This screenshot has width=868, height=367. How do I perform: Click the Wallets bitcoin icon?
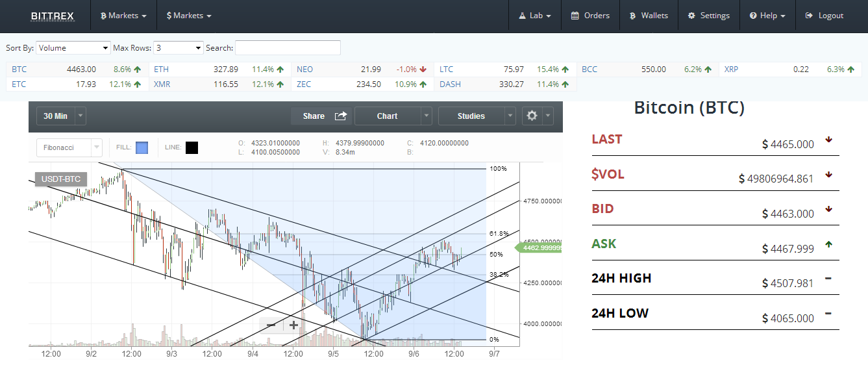point(632,16)
